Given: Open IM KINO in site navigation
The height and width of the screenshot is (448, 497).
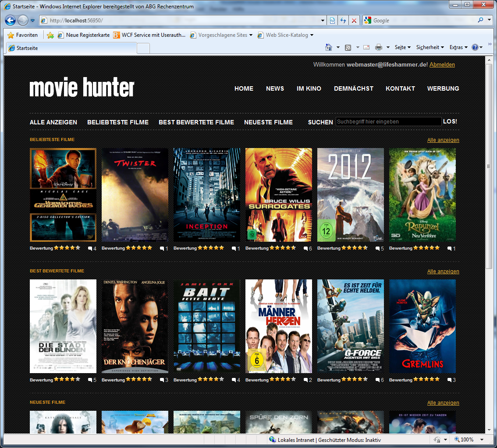Looking at the screenshot, I should click(309, 88).
